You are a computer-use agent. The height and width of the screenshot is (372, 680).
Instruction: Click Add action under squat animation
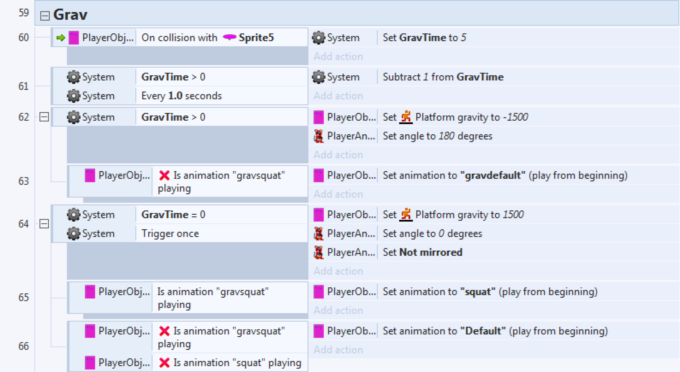(x=338, y=310)
